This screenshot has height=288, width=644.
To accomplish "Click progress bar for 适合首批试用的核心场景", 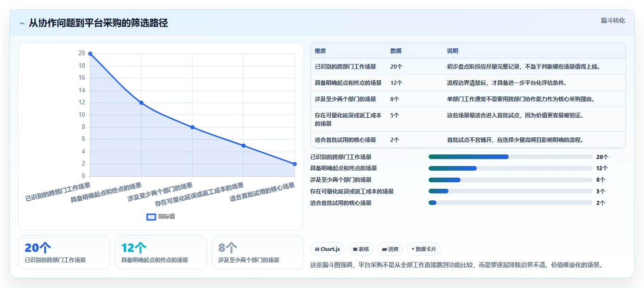I will [x=511, y=203].
